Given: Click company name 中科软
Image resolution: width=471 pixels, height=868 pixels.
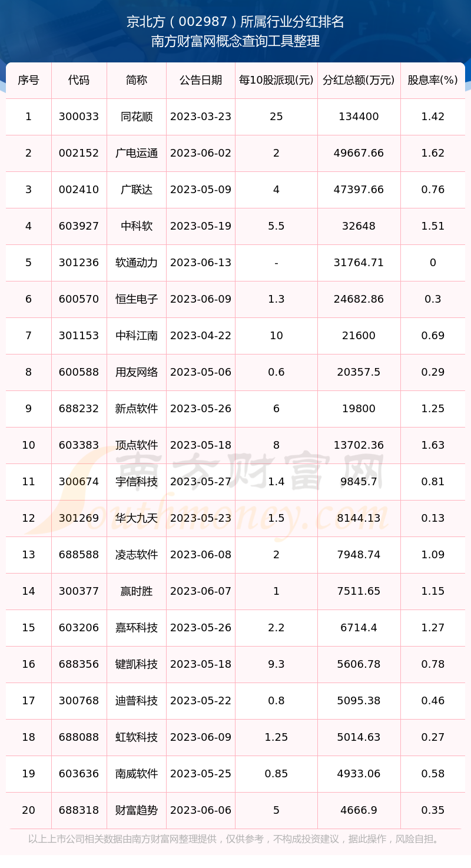Looking at the screenshot, I should (137, 226).
